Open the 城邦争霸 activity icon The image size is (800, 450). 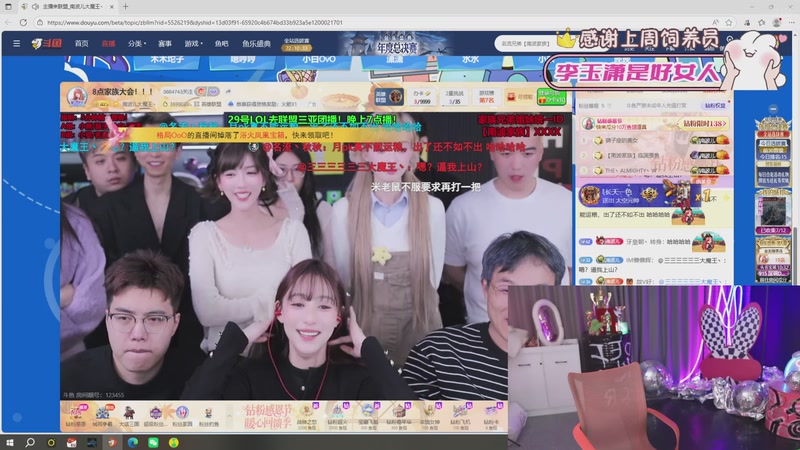(102, 415)
